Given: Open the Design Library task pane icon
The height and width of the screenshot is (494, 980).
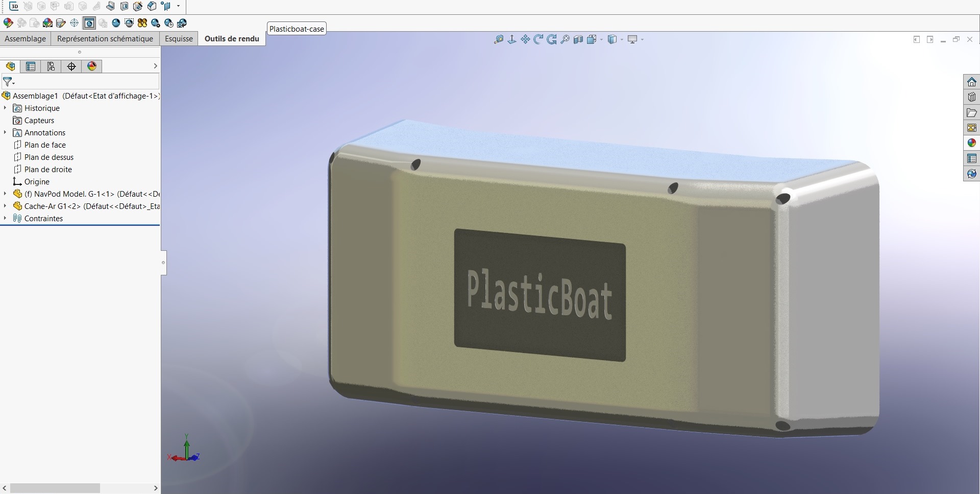Looking at the screenshot, I should click(x=971, y=97).
